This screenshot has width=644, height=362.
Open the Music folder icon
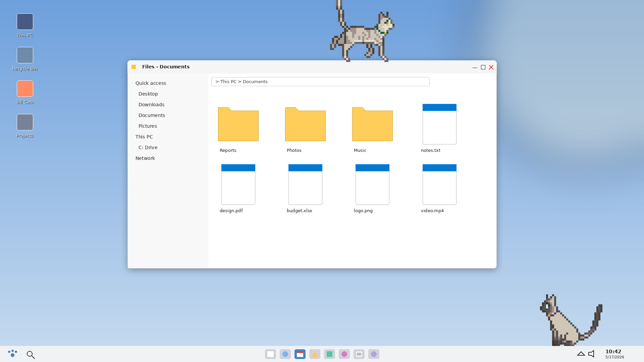pyautogui.click(x=372, y=124)
